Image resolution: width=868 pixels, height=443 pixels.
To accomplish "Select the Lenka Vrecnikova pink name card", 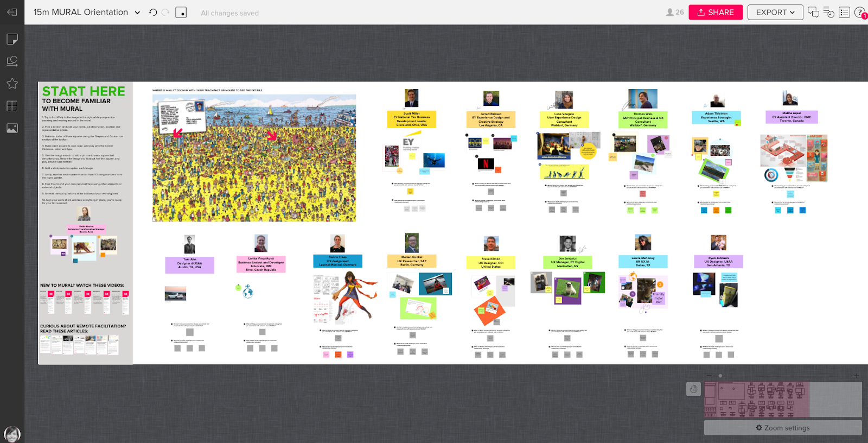I will (261, 264).
